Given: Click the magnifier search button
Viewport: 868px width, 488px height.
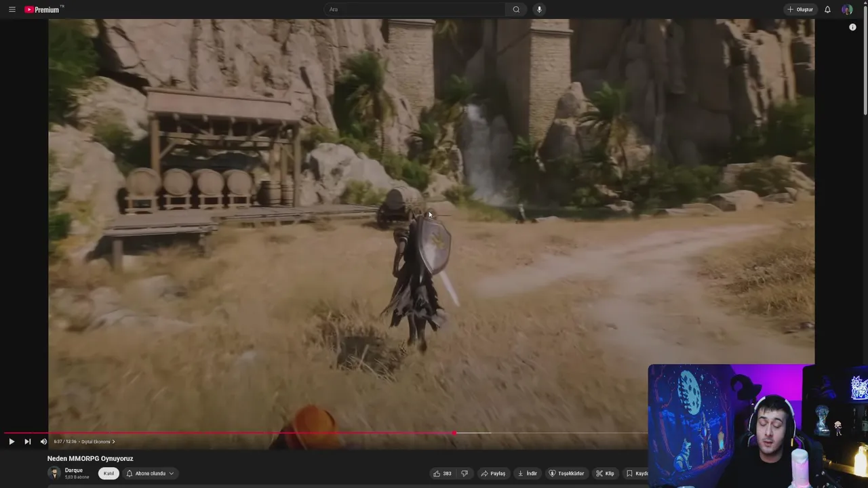Looking at the screenshot, I should point(516,9).
